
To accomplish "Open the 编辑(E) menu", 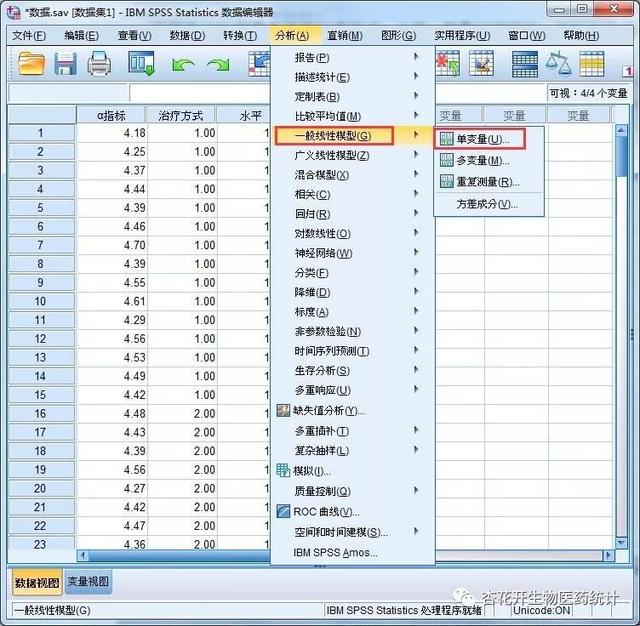I will click(81, 36).
